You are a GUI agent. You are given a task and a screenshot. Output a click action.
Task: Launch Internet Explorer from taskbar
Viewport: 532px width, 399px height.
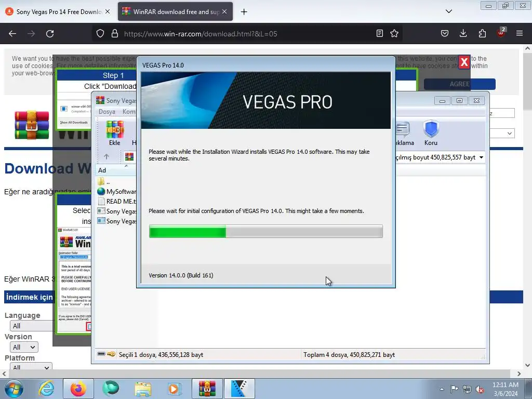coord(46,389)
